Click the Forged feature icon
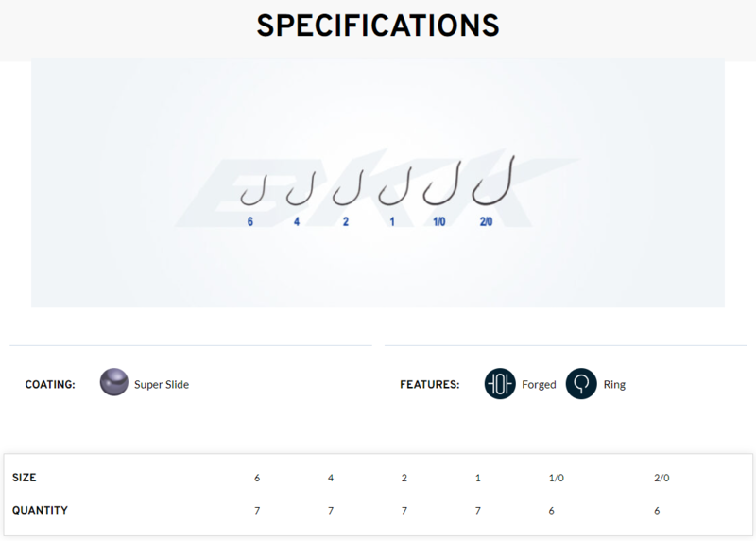Screen dimensions: 756x541 [500, 384]
